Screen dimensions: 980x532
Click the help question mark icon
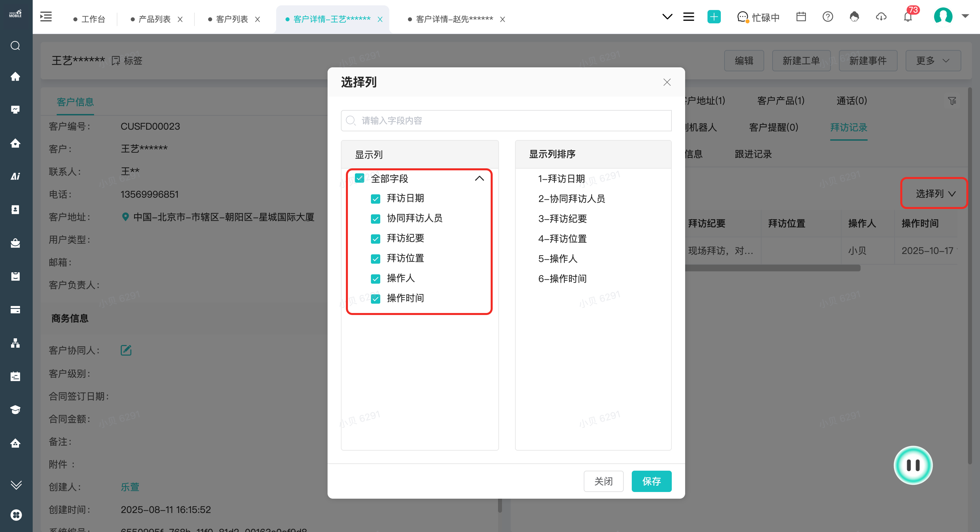coord(828,17)
